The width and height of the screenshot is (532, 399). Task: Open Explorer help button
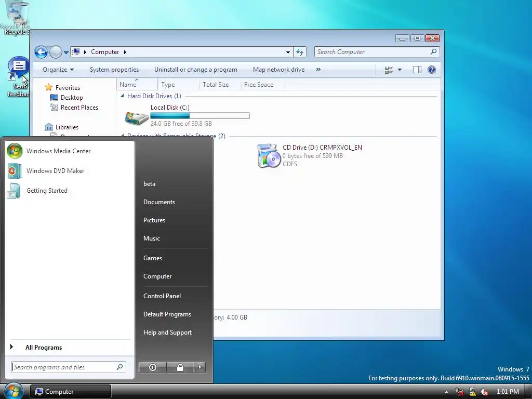(432, 70)
